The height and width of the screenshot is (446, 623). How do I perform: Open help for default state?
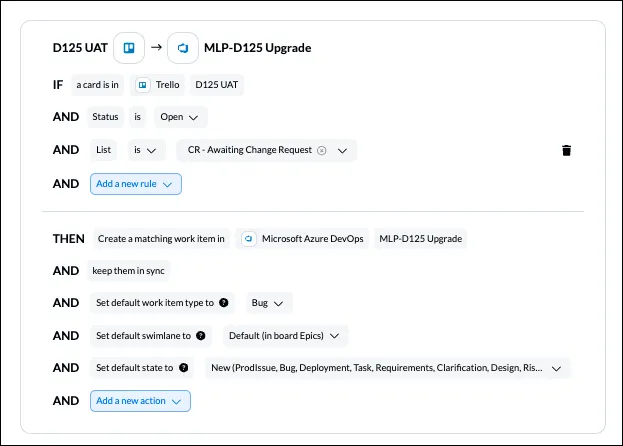[184, 368]
